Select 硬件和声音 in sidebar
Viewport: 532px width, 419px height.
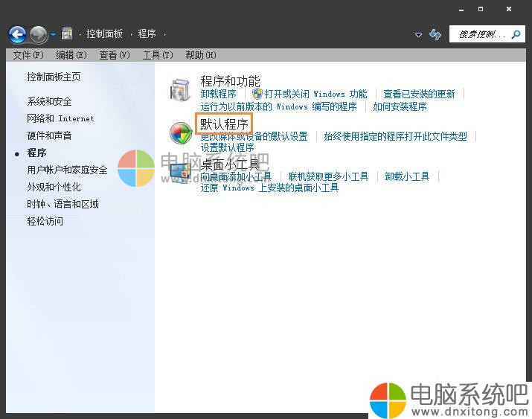pyautogui.click(x=50, y=135)
